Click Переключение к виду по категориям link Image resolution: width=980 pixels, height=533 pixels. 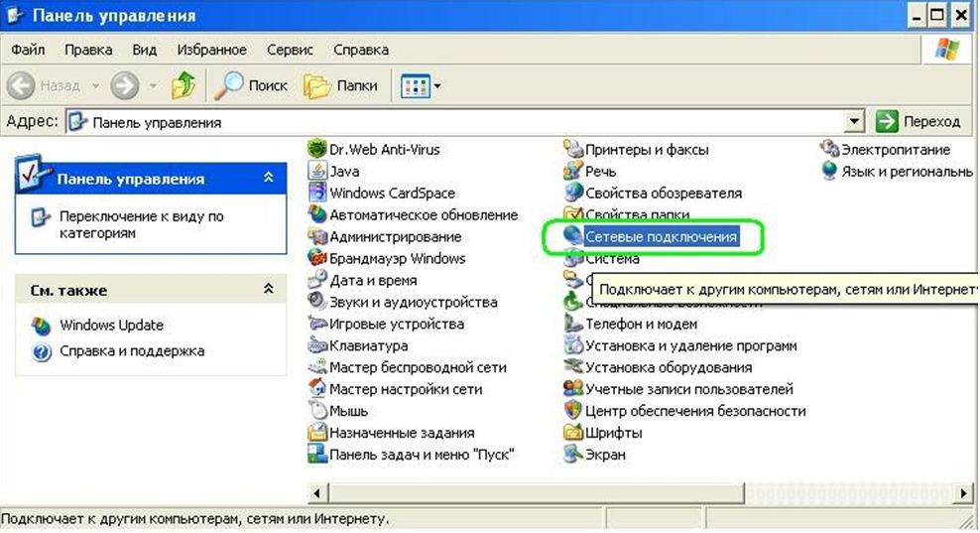click(x=141, y=224)
